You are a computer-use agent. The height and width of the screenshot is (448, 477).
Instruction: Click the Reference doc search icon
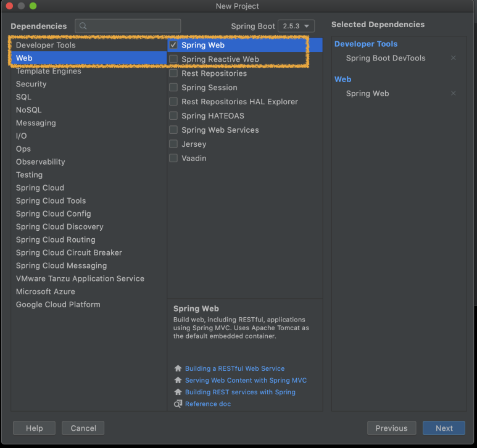pos(178,404)
